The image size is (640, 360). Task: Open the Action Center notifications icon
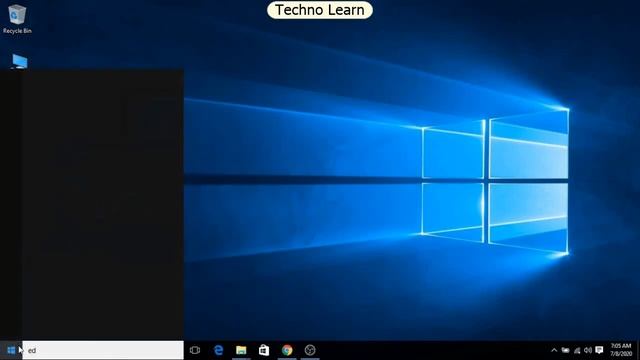coord(599,350)
